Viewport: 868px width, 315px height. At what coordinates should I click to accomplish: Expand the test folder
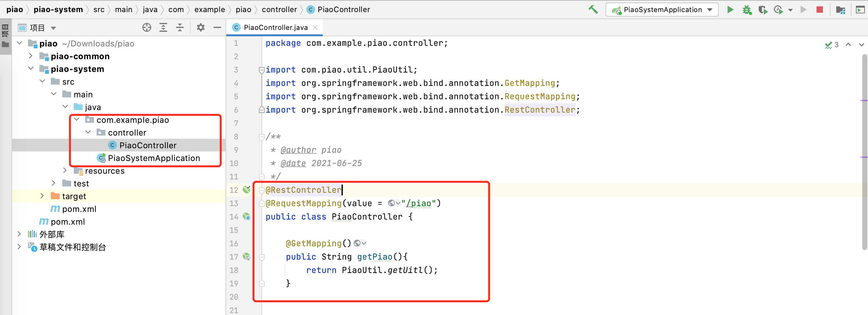(54, 183)
